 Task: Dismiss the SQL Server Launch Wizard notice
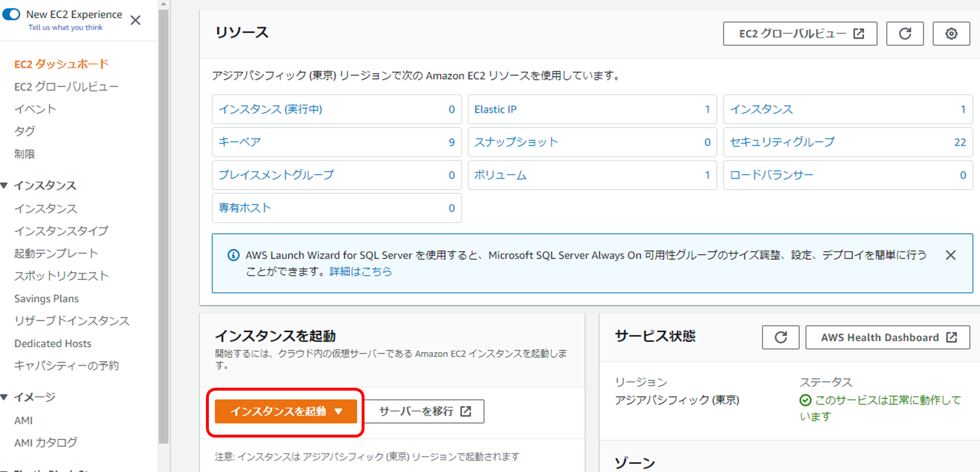(950, 255)
